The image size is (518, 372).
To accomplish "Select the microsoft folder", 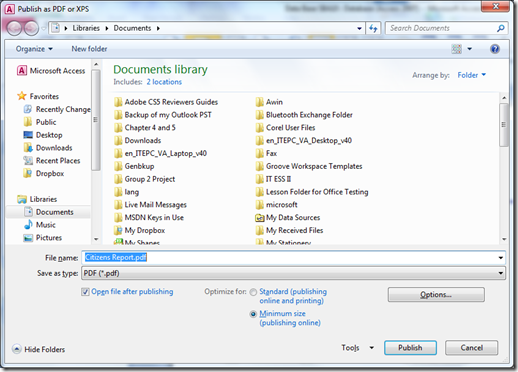I will tap(276, 205).
